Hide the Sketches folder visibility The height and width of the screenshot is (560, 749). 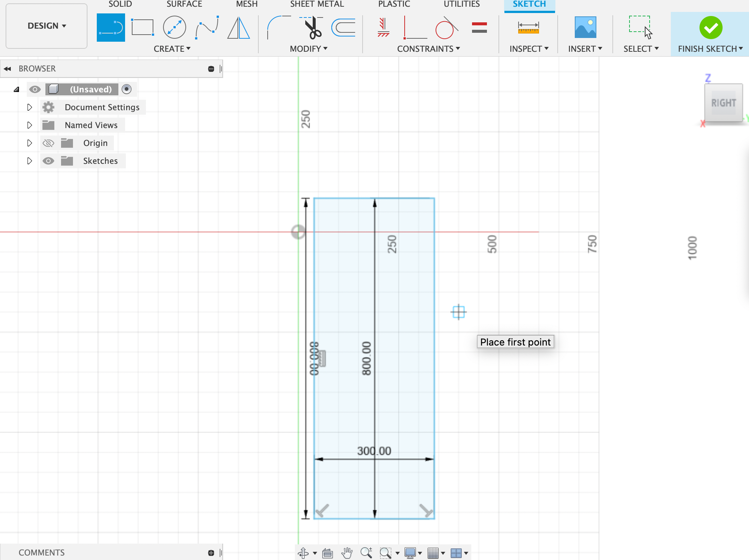48,160
